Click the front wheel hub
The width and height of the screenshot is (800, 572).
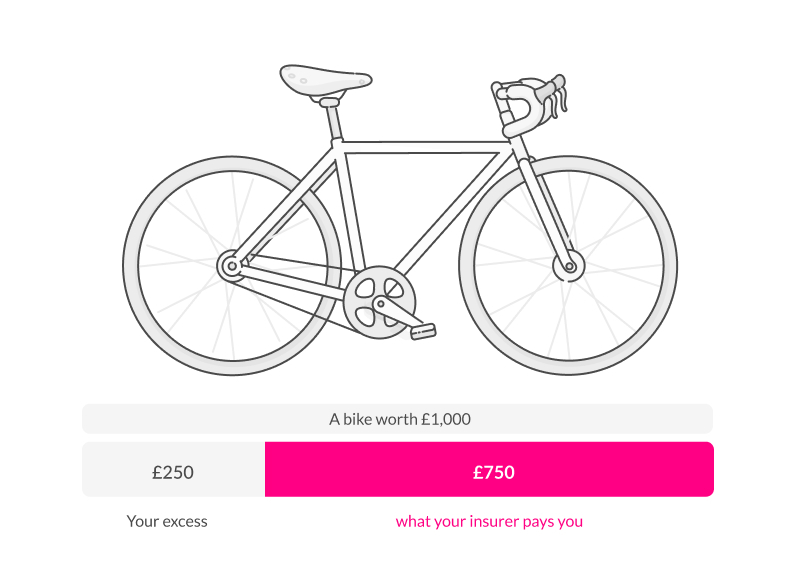pos(570,266)
